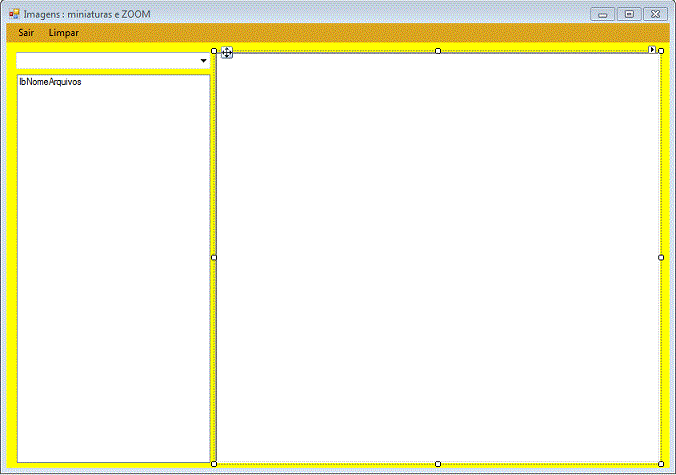Expand the combo box dropdown arrow
This screenshot has width=676, height=475.
(x=203, y=61)
